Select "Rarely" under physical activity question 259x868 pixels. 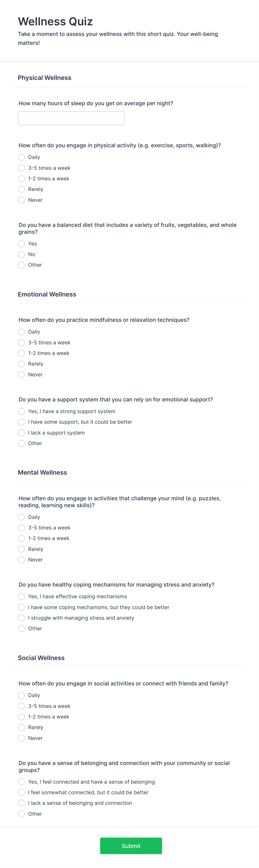[x=21, y=189]
